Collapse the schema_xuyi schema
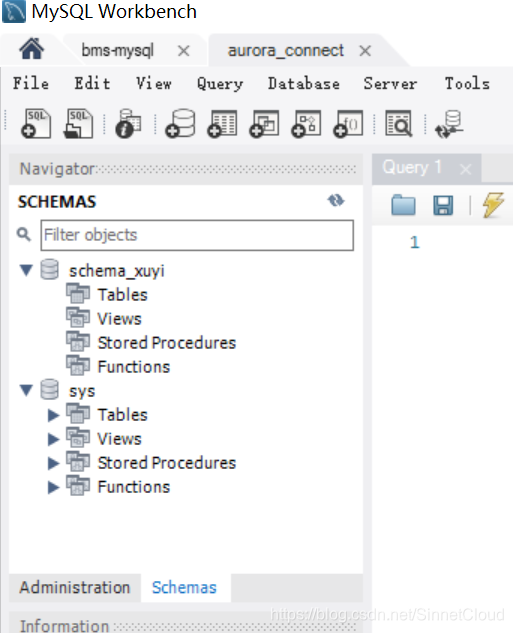 [x=26, y=270]
